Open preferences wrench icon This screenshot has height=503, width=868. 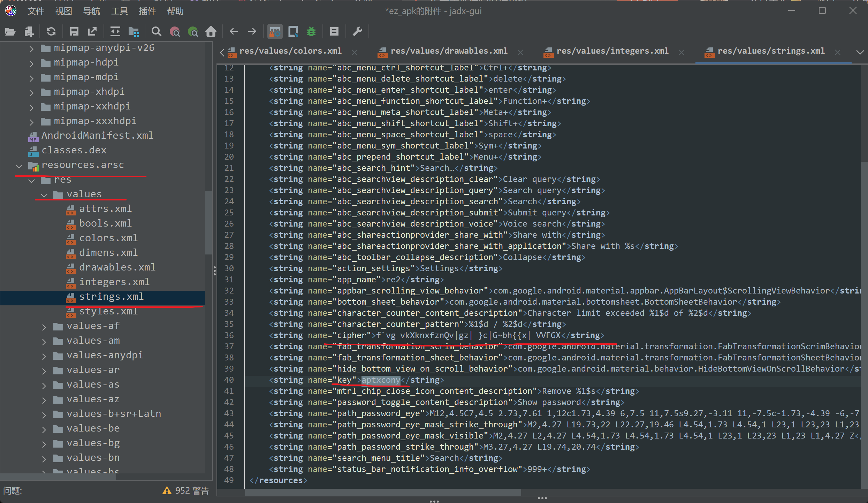point(357,32)
